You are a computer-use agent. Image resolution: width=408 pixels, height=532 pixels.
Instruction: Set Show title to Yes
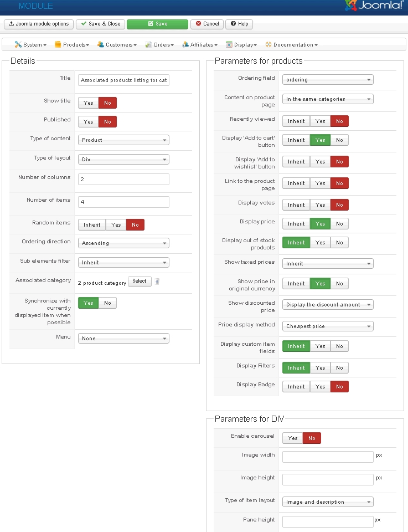click(x=89, y=103)
